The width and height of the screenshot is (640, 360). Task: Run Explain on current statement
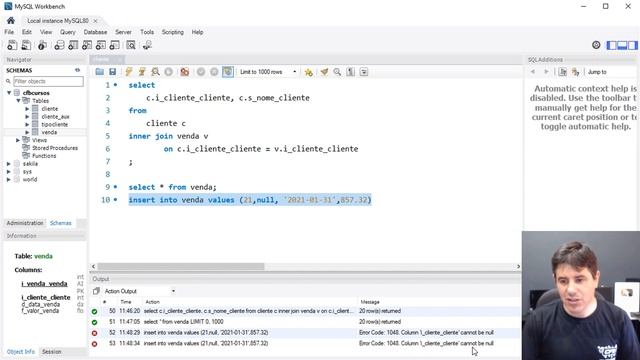click(x=155, y=72)
